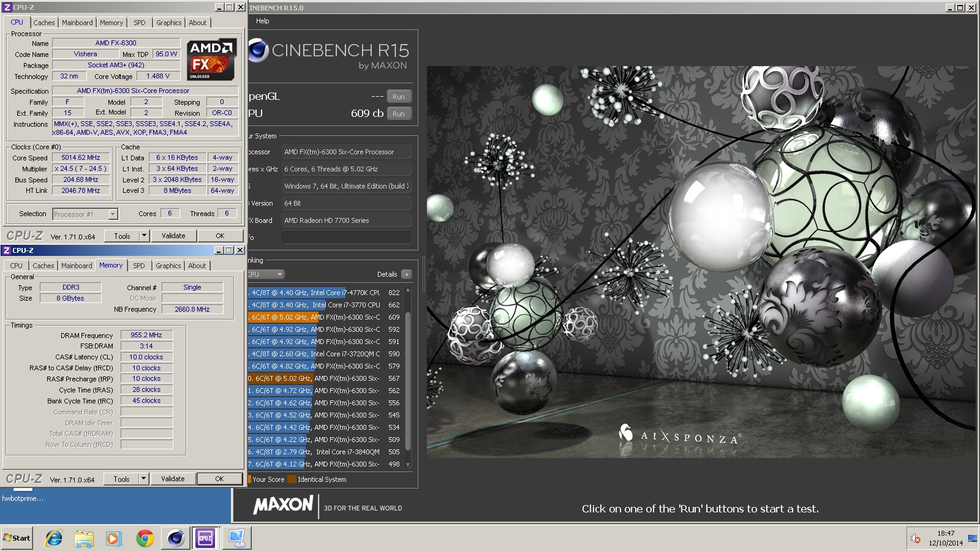980x551 pixels.
Task: Click OK in the Memory CPU-Z window
Action: (219, 479)
